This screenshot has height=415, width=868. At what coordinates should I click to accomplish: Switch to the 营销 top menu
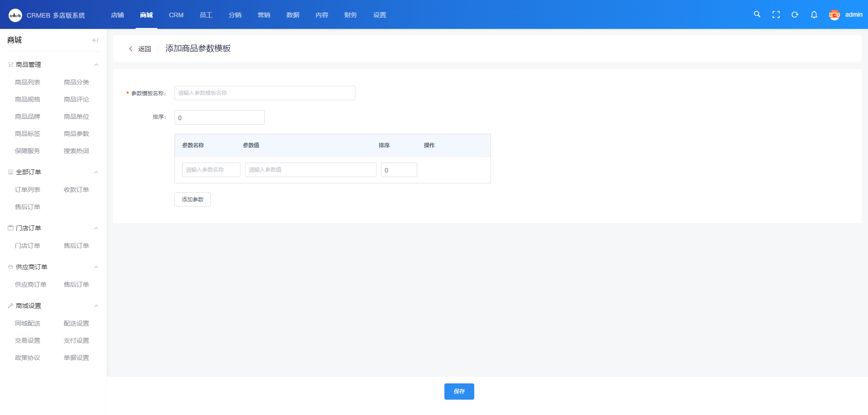[264, 15]
